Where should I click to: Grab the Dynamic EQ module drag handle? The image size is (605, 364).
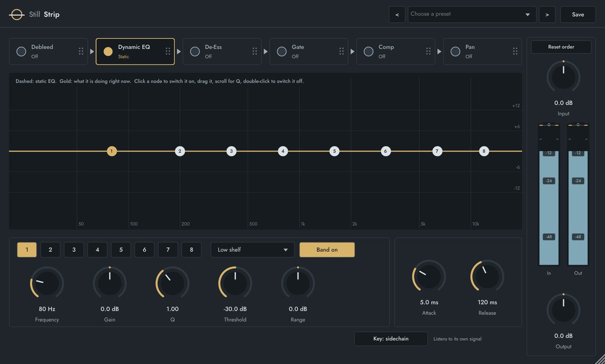click(x=168, y=51)
